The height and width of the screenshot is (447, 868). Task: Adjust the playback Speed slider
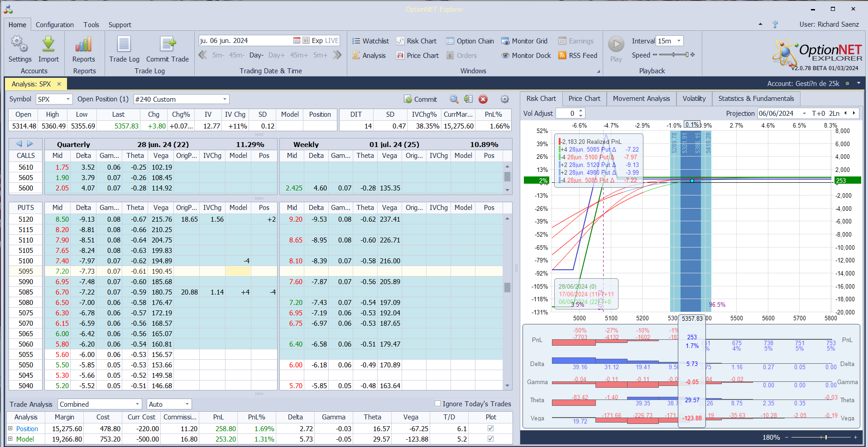tap(674, 55)
